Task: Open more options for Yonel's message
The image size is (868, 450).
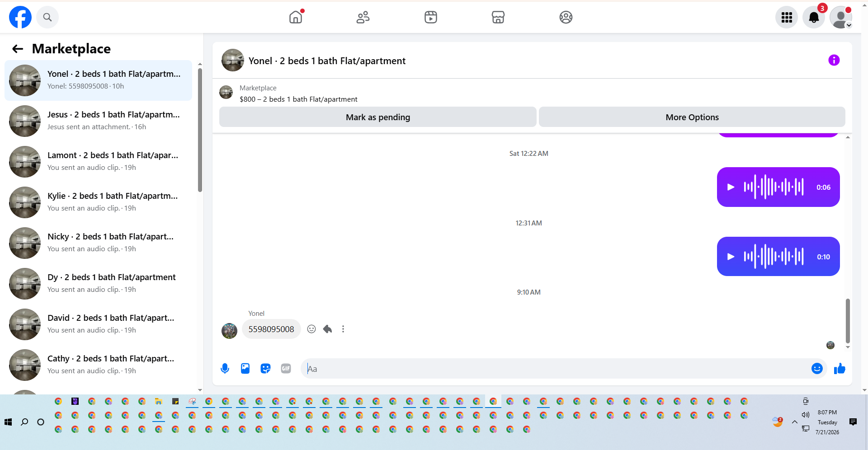Action: click(x=343, y=329)
